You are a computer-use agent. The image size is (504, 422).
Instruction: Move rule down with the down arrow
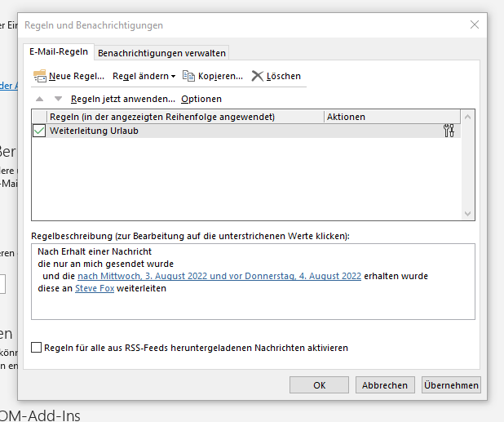point(58,99)
